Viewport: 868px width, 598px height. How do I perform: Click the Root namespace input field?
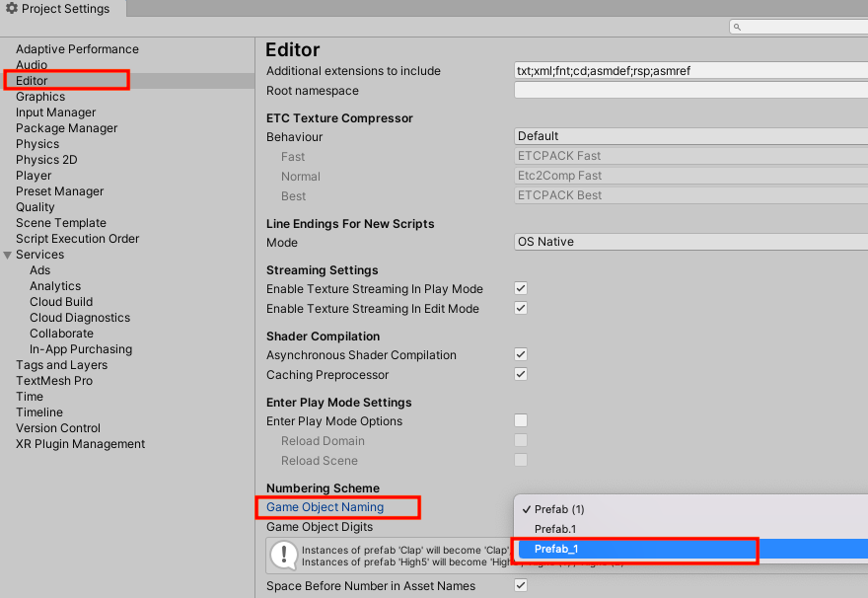tap(690, 91)
